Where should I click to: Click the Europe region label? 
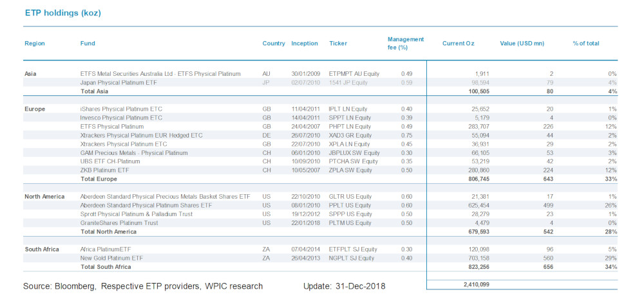[x=35, y=109]
